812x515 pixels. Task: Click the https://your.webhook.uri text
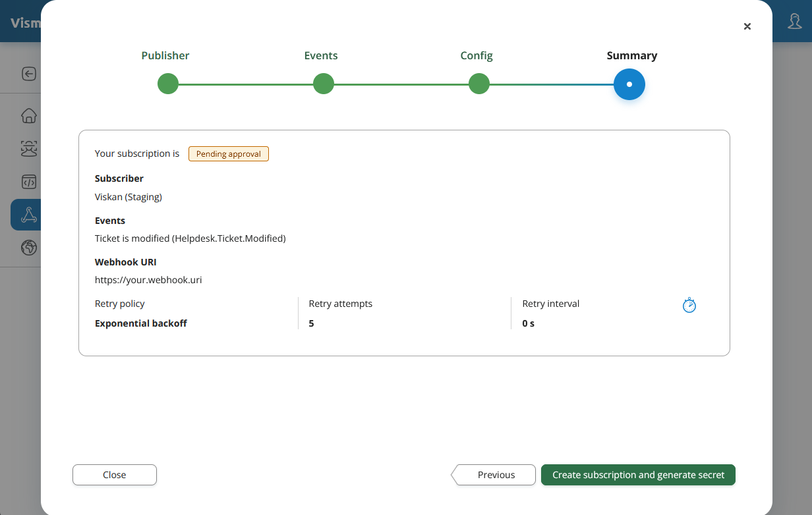(x=148, y=280)
